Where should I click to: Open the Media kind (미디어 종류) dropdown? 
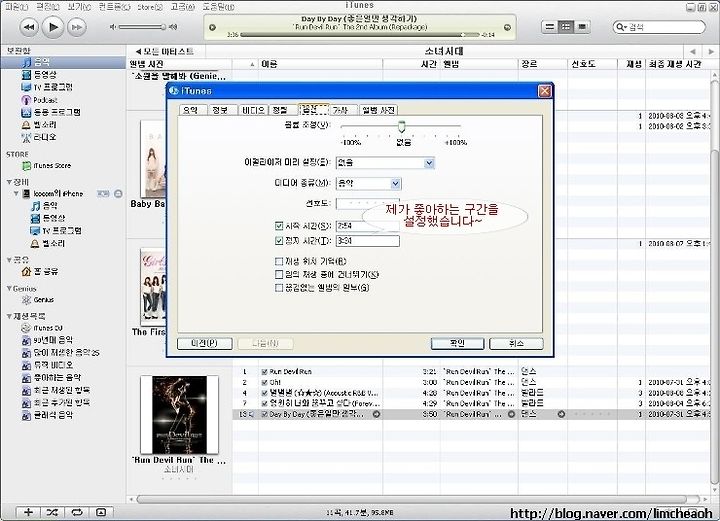(x=395, y=184)
